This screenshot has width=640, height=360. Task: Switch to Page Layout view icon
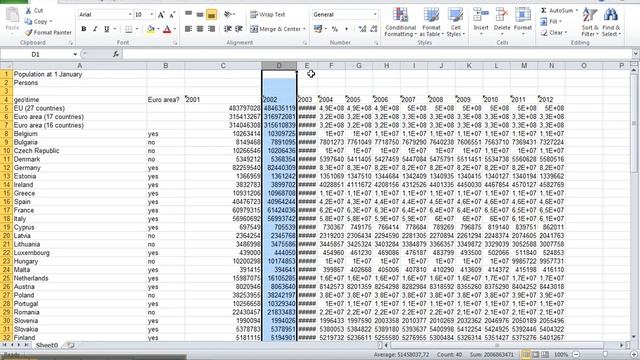pyautogui.click(x=536, y=355)
